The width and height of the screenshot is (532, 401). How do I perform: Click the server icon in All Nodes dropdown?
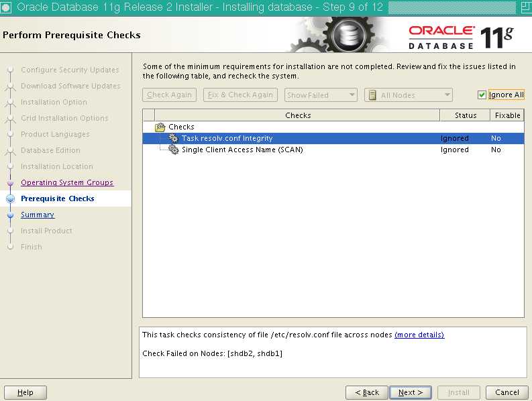click(372, 95)
